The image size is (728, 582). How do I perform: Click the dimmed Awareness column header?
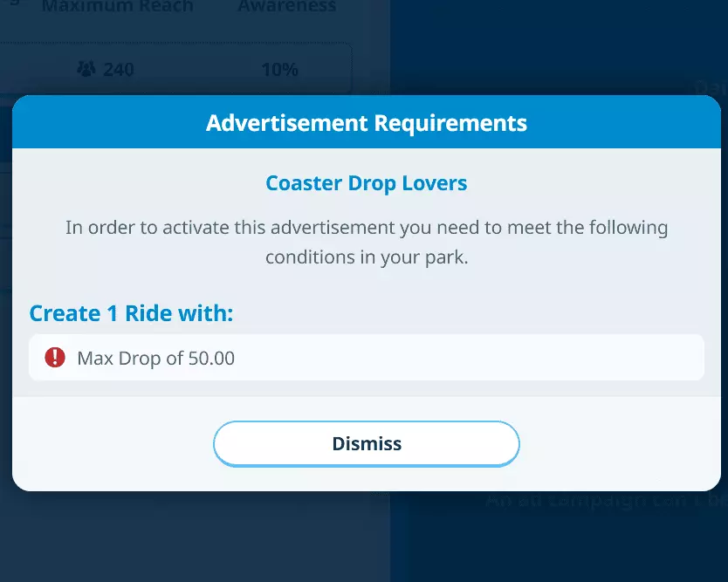[286, 7]
